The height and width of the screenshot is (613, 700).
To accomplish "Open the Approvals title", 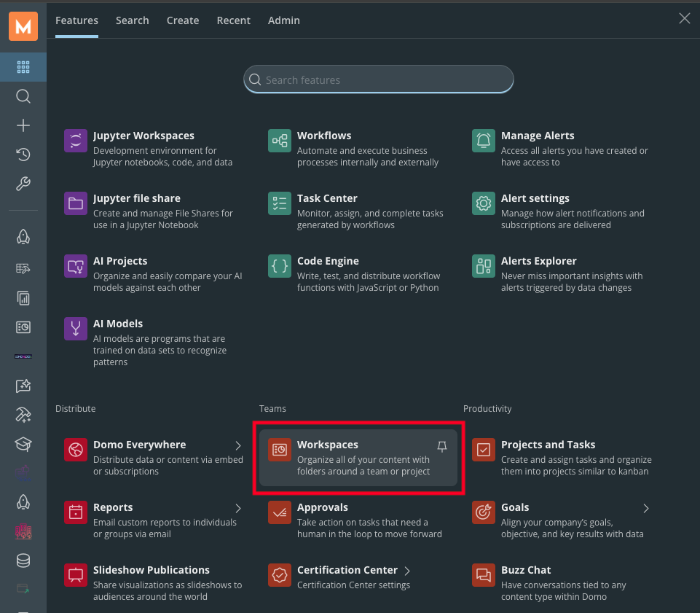I will click(323, 507).
